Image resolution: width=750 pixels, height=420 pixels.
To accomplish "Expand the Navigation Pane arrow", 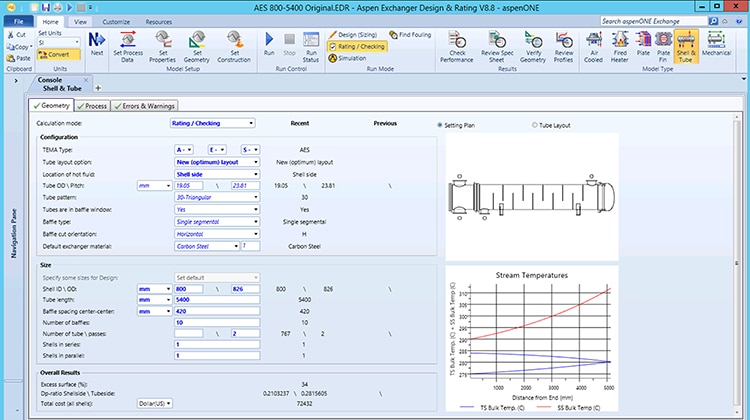I will pyautogui.click(x=16, y=81).
